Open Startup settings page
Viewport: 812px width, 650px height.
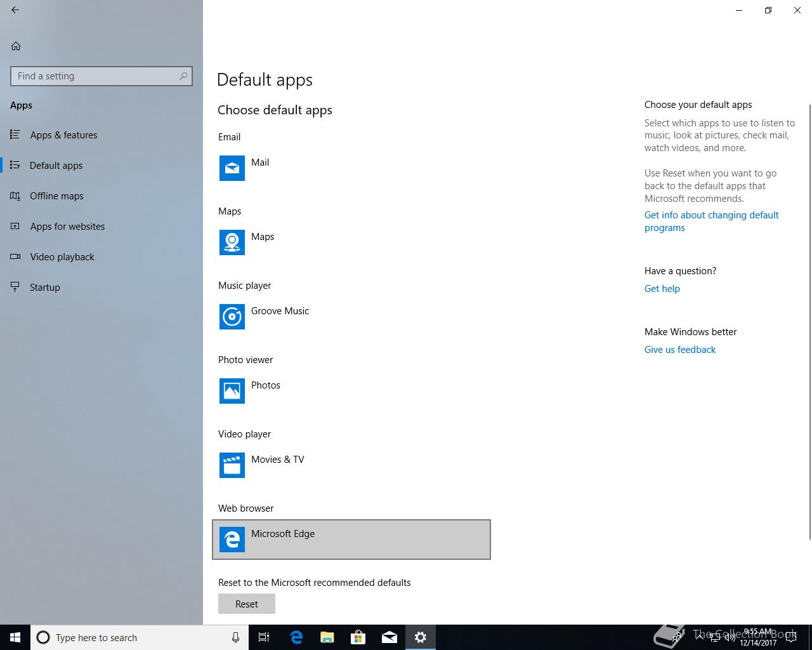point(101,288)
